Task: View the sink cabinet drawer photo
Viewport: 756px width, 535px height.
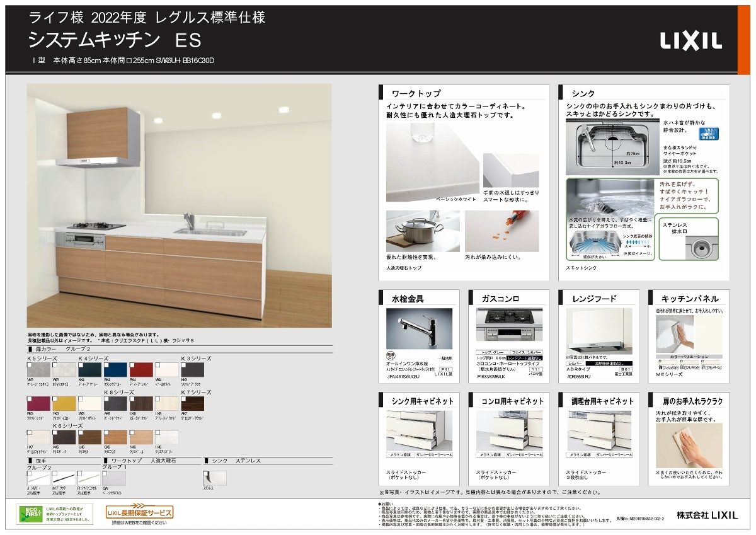Action: (419, 431)
